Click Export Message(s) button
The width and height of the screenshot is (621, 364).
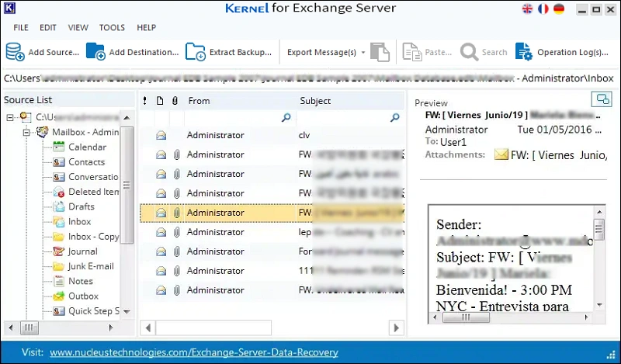click(x=321, y=52)
